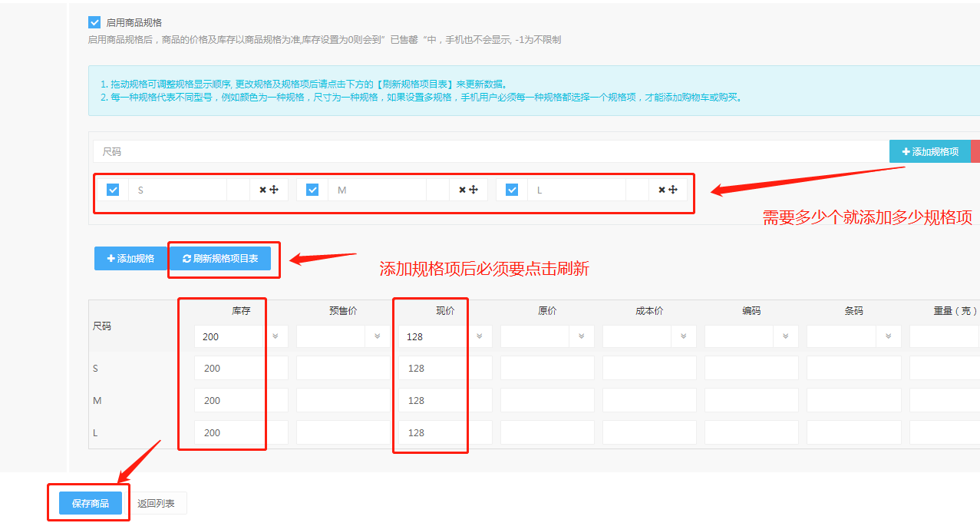Click the 现价 column header
The image size is (980, 523).
pos(445,311)
